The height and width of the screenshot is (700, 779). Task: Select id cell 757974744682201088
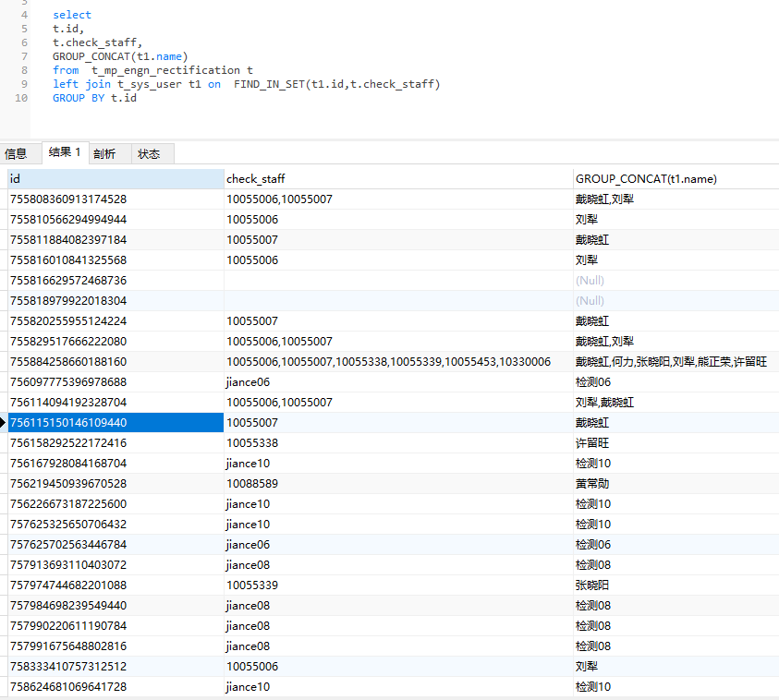point(116,585)
